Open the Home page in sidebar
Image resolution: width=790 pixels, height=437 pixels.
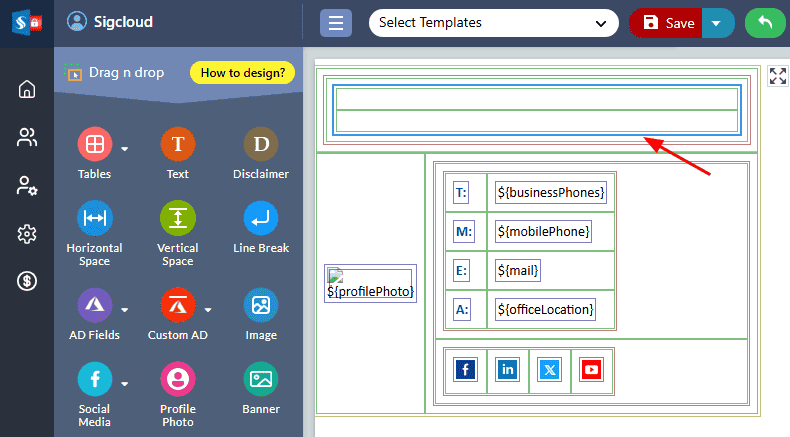pos(27,90)
